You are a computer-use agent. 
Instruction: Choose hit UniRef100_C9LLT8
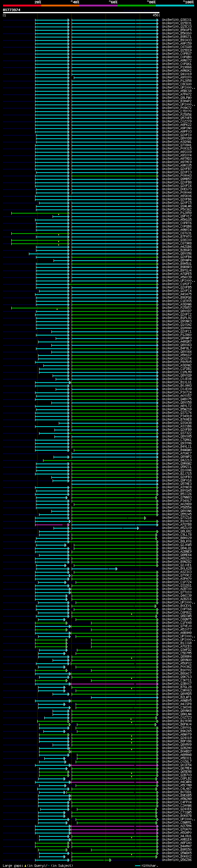tap(176, 535)
